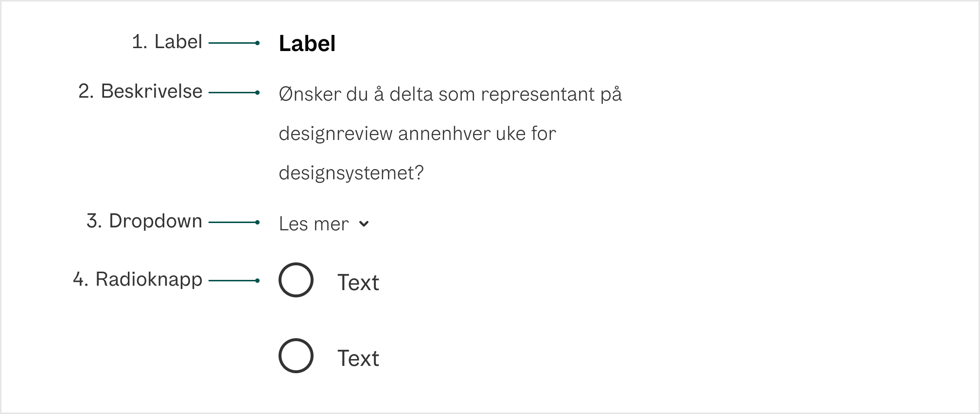The height and width of the screenshot is (414, 980).
Task: Click the annotation labeled 1. Label
Action: [167, 42]
